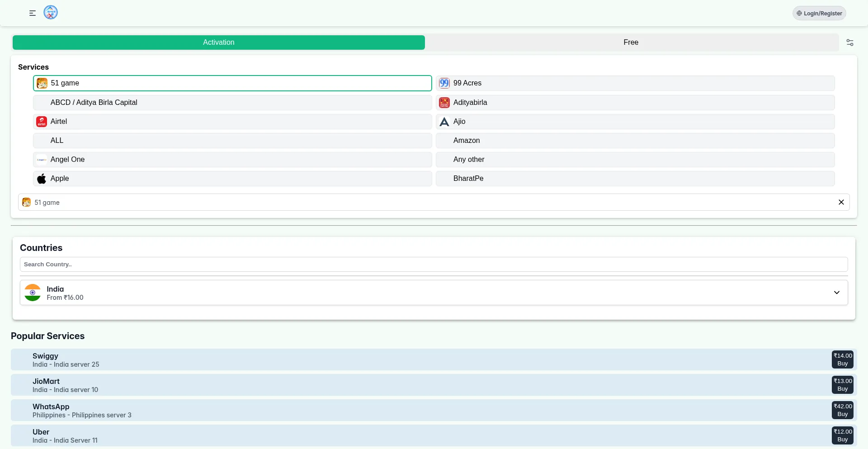Click the 99 Acres service label

[467, 83]
